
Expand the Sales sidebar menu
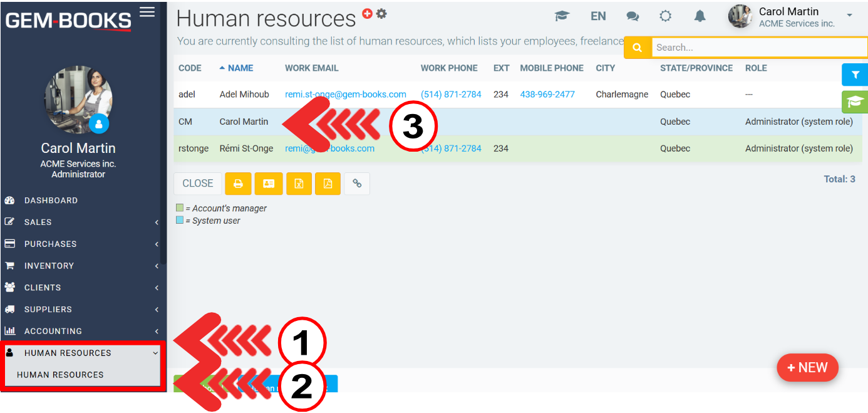pyautogui.click(x=81, y=222)
